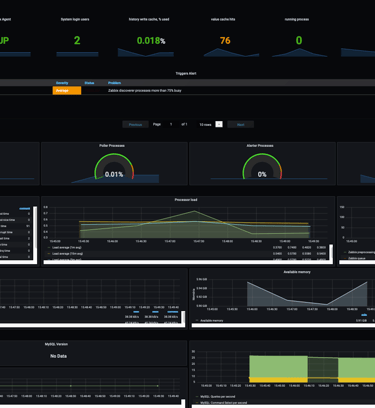
Task: Sort triggers by Severity column
Action: point(62,83)
